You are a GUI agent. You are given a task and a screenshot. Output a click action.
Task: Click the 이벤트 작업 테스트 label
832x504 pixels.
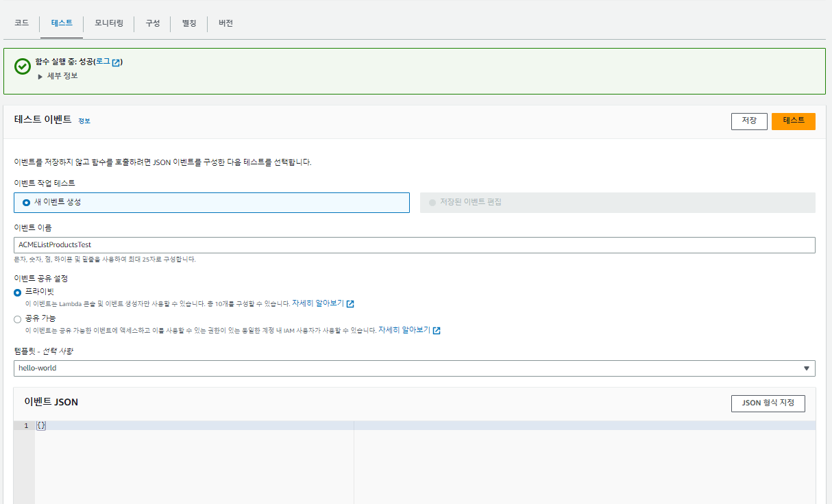tap(45, 184)
